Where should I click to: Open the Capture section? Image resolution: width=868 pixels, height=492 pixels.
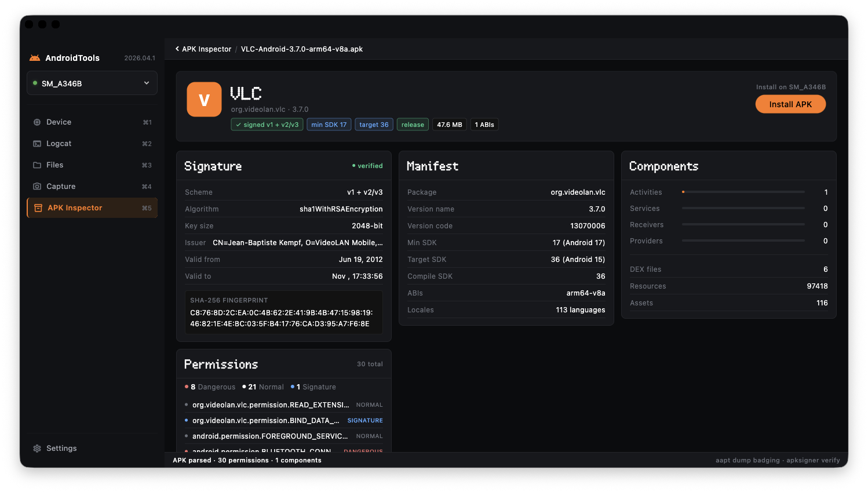pos(92,187)
